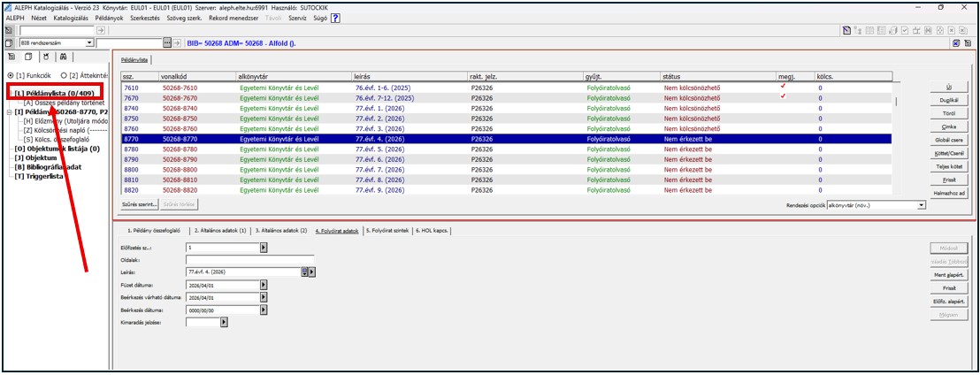Image resolution: width=980 pixels, height=375 pixels.
Task: Click the Töröl button
Action: 949,114
